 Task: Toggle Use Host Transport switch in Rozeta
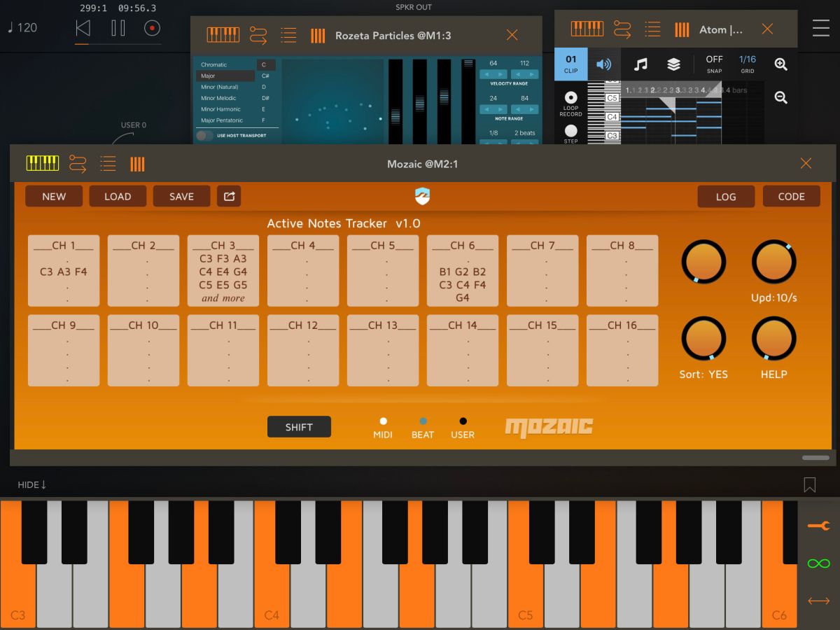point(204,136)
